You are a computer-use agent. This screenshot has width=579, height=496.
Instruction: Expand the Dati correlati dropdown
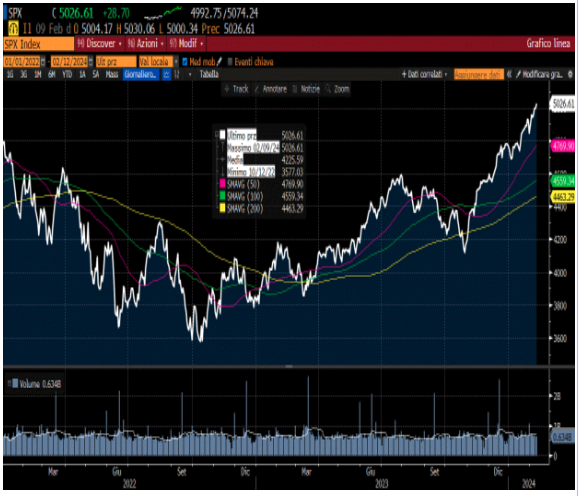click(x=425, y=74)
